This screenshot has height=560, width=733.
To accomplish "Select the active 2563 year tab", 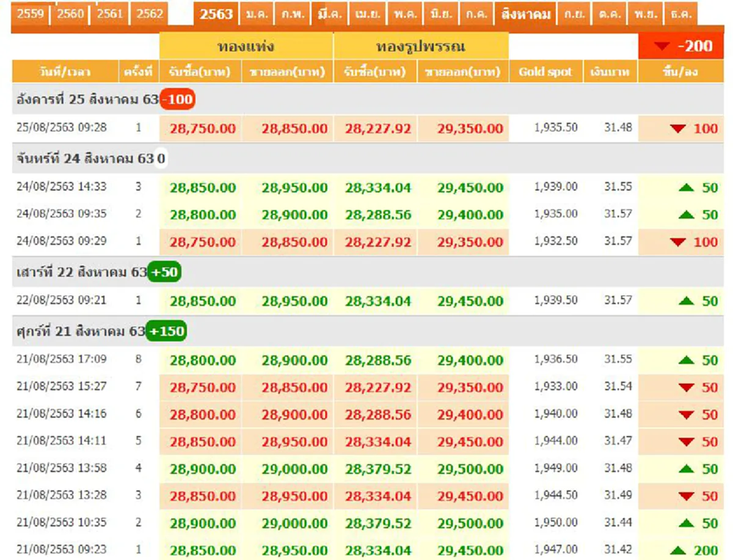I will [216, 13].
